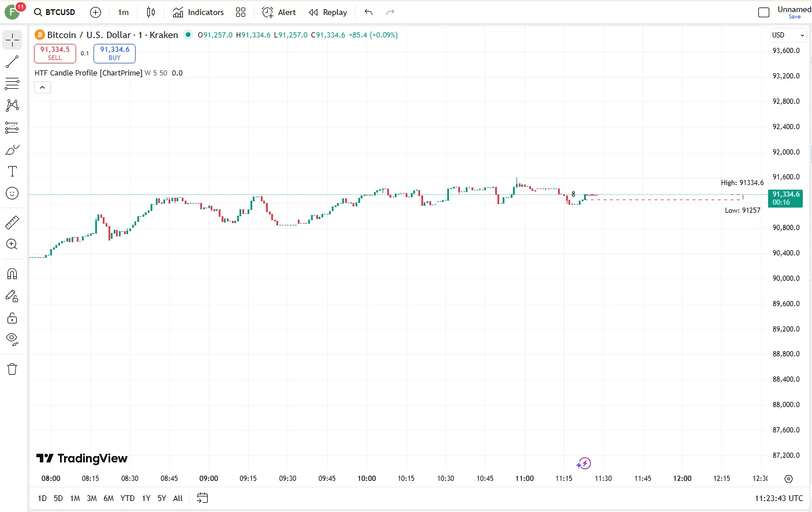The image size is (812, 512).
Task: Open the 1m interval selector
Action: pyautogui.click(x=123, y=12)
